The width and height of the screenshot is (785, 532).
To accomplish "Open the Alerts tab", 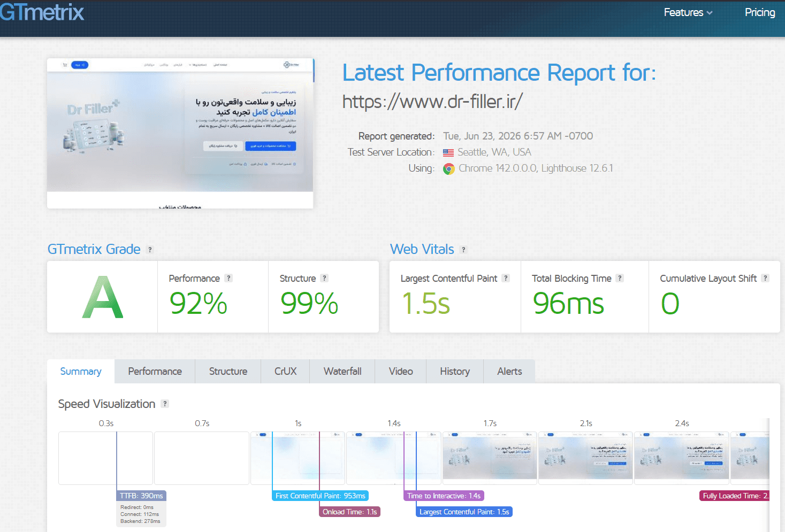I will click(509, 371).
